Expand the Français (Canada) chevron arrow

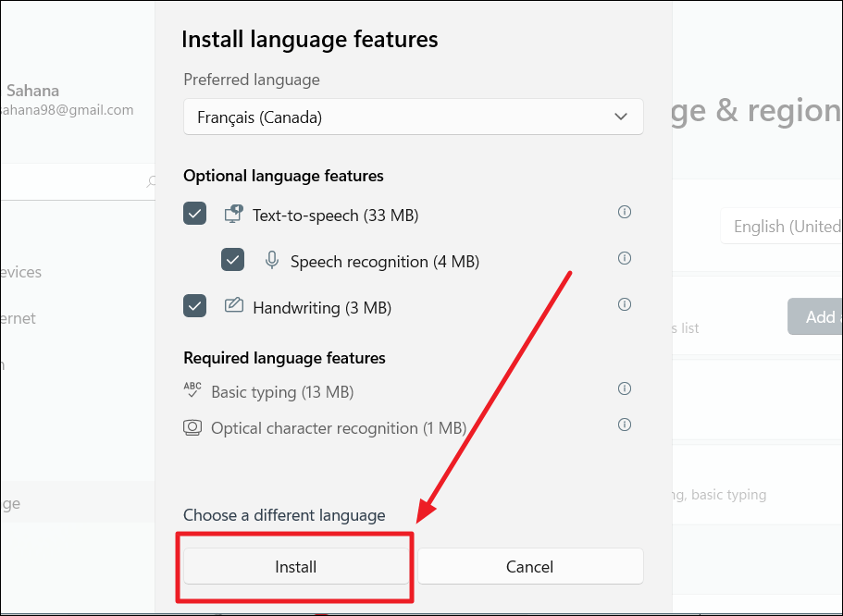coord(621,117)
